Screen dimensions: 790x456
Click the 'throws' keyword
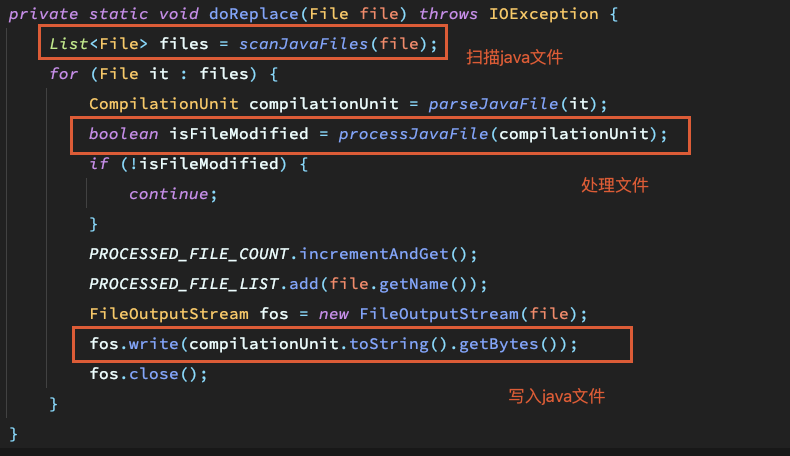[x=448, y=14]
